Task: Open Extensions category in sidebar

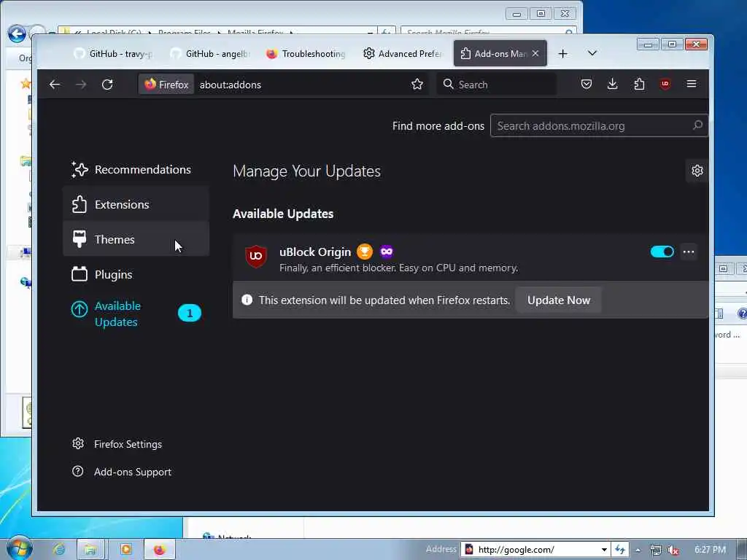Action: click(x=136, y=204)
